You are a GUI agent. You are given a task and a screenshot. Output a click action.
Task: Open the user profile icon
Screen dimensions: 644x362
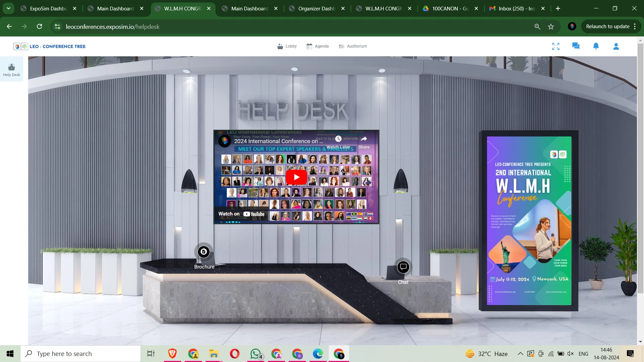point(616,46)
